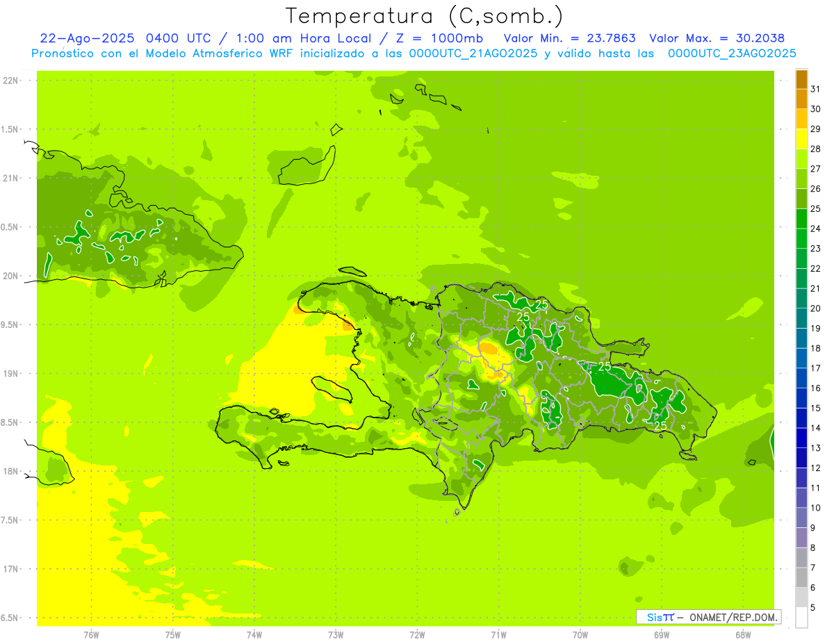Pick the gray swatch between legend 6 and 7

click(801, 577)
